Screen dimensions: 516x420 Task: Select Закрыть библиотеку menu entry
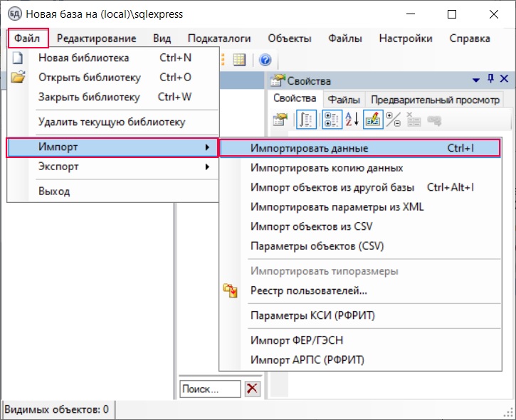(x=113, y=97)
